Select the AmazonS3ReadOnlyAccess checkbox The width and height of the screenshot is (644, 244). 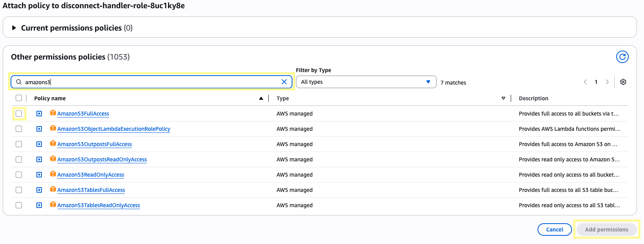(x=19, y=175)
